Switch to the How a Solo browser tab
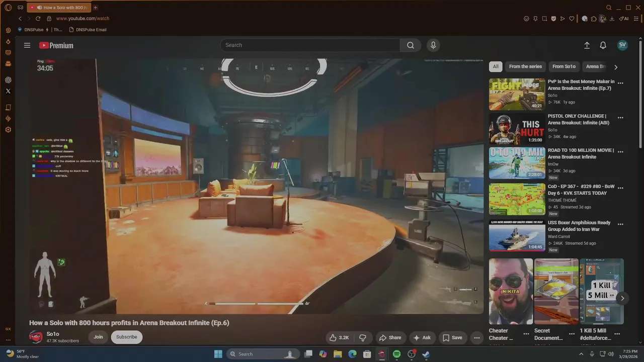644x362 pixels. coord(59,8)
